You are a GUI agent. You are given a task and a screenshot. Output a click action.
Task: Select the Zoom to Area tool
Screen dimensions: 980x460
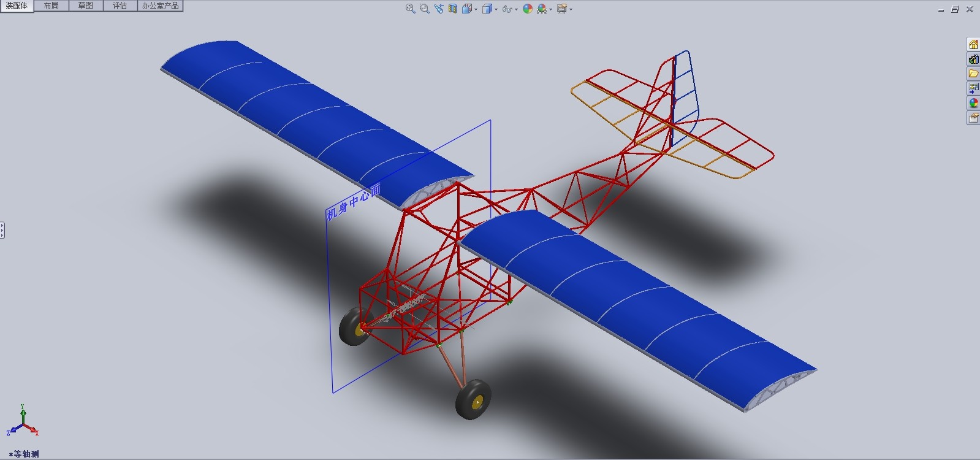click(424, 9)
